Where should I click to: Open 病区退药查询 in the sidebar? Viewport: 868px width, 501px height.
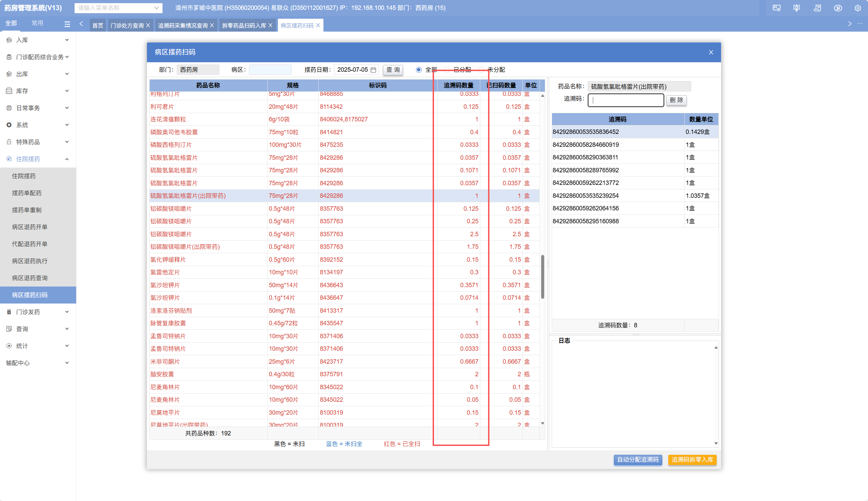tap(30, 278)
